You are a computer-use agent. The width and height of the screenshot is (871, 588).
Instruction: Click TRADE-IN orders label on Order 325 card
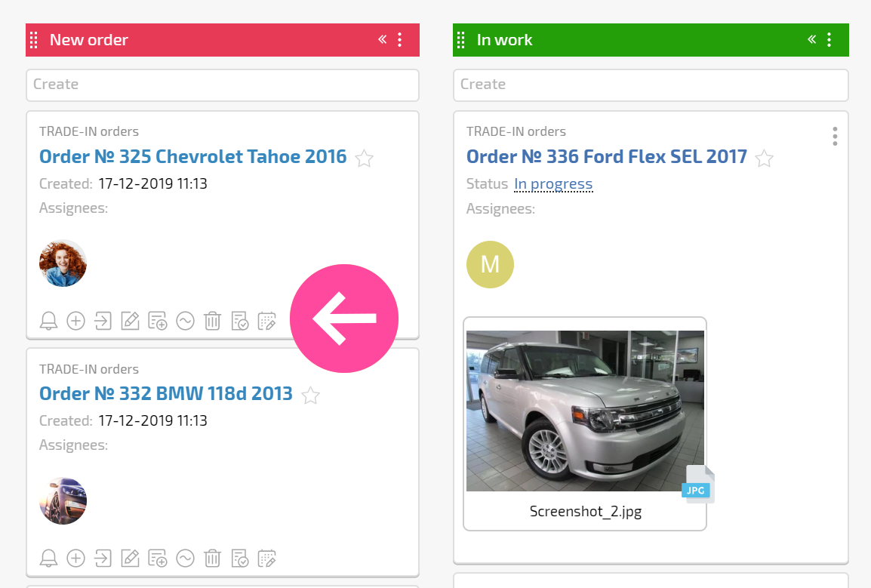(89, 132)
